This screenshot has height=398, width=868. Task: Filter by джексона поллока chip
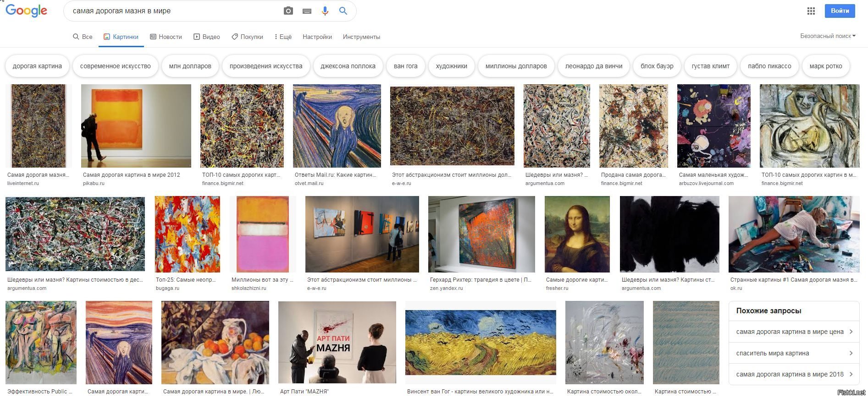(x=348, y=66)
